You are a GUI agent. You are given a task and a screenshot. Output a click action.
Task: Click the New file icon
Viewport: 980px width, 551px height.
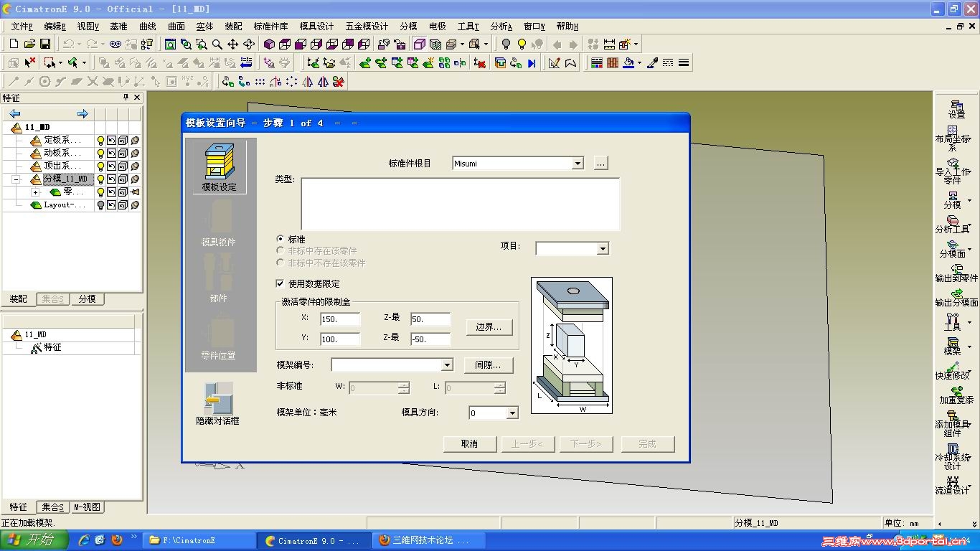point(14,44)
